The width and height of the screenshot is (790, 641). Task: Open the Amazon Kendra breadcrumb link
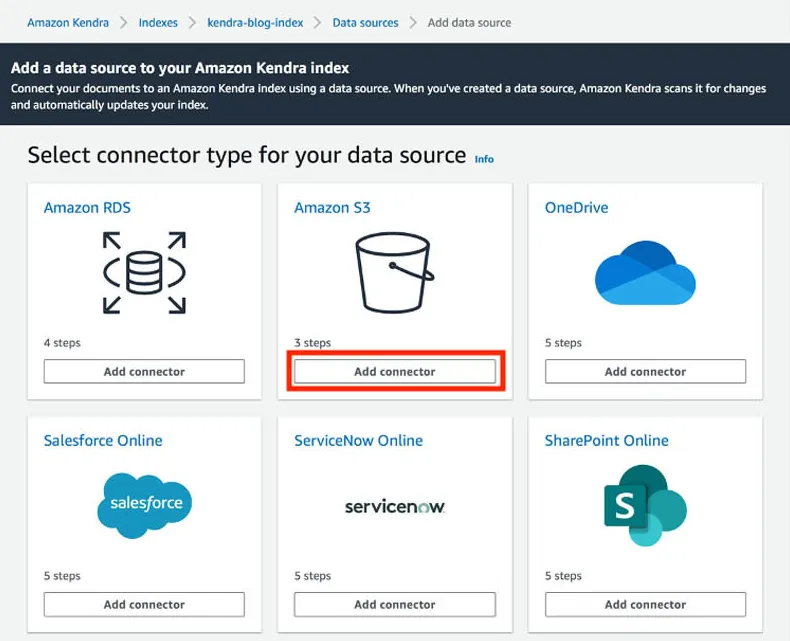pyautogui.click(x=68, y=23)
